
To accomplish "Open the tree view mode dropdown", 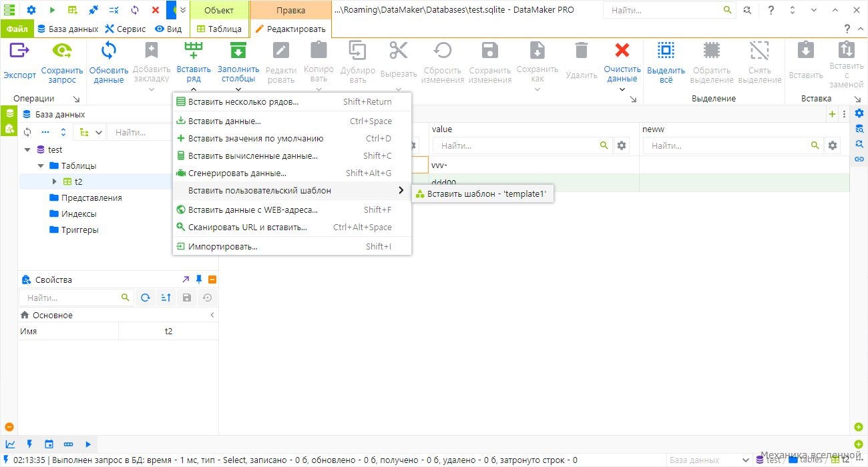I will [x=90, y=132].
